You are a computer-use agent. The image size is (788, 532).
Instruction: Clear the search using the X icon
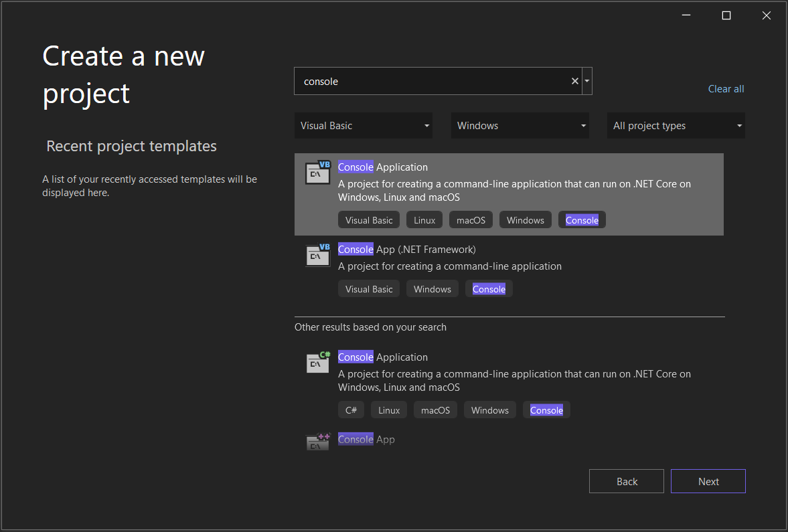[x=574, y=80]
